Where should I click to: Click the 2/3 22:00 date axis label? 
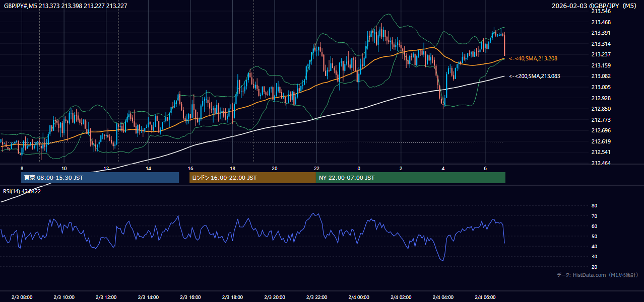pyautogui.click(x=316, y=297)
